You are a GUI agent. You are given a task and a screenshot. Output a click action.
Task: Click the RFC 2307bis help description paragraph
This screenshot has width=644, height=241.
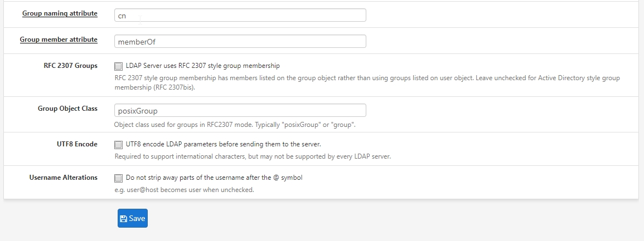pos(366,82)
